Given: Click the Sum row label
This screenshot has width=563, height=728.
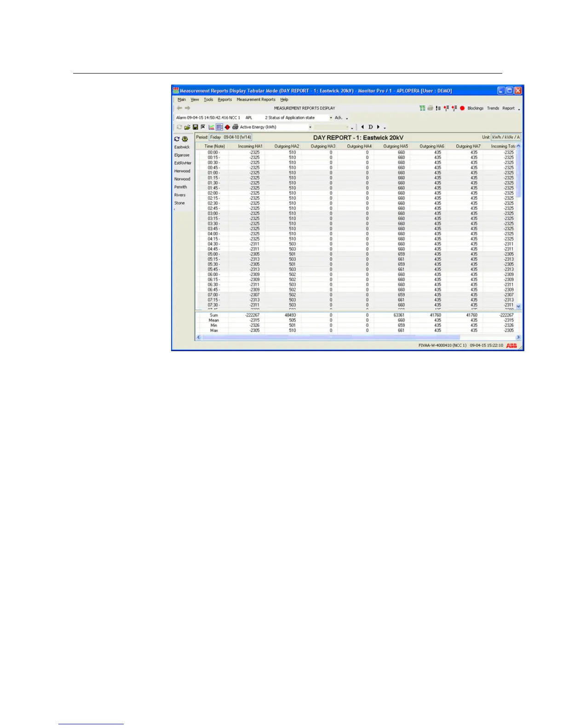Looking at the screenshot, I should [214, 315].
